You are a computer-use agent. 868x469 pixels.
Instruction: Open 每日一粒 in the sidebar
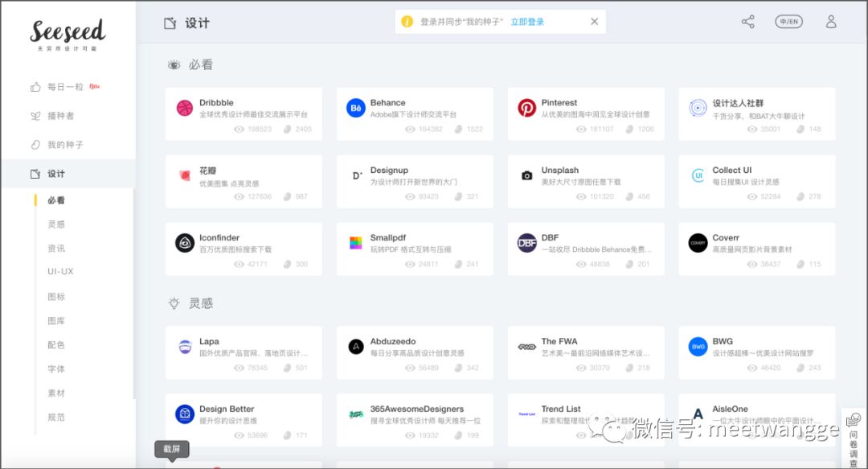(65, 87)
